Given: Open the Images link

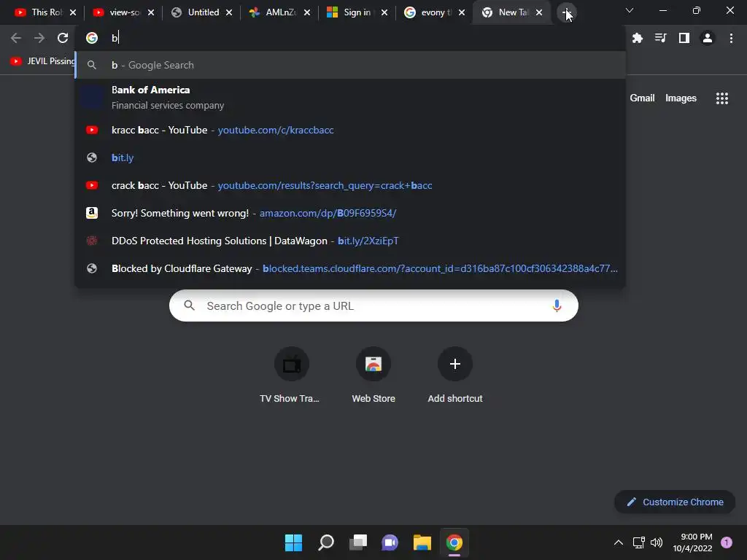Looking at the screenshot, I should 681,98.
